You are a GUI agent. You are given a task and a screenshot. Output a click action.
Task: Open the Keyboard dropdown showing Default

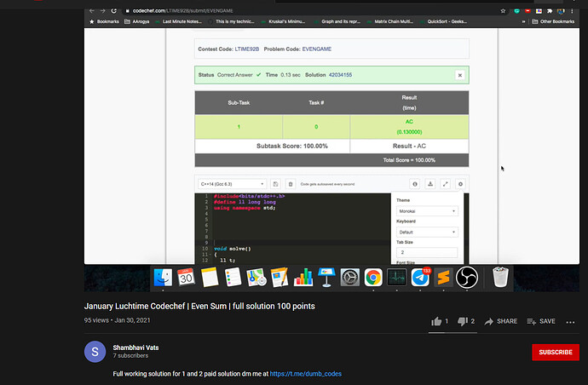(x=427, y=232)
